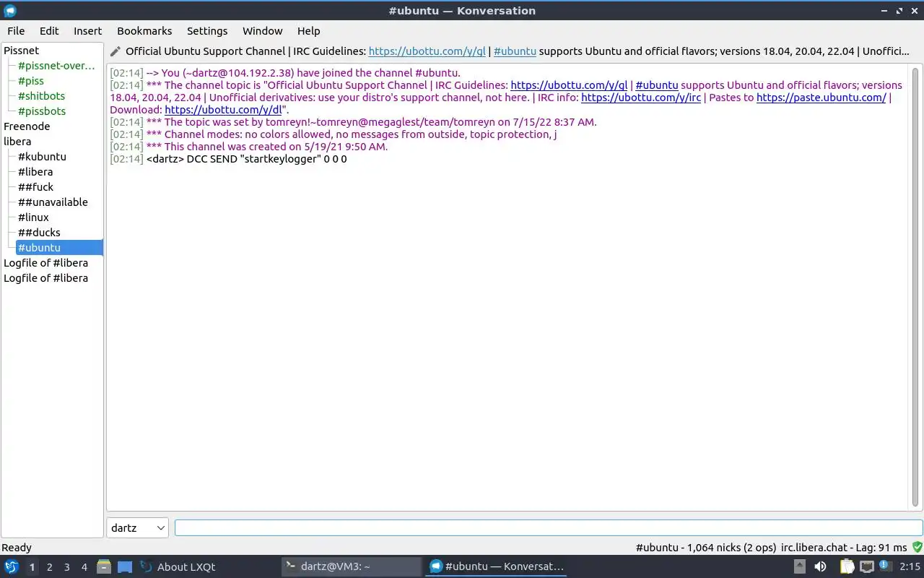This screenshot has width=924, height=578.
Task: Click the network tray icon
Action: 867,566
